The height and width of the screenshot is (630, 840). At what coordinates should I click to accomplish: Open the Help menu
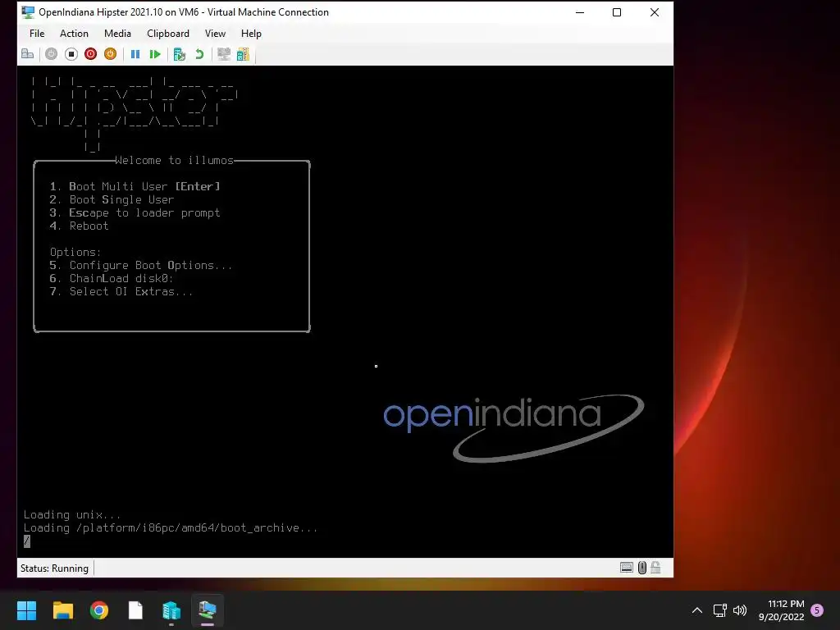coord(251,33)
